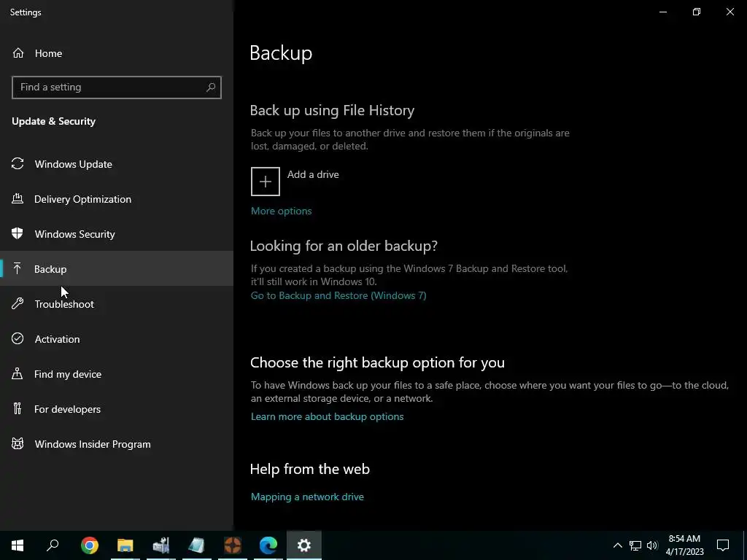Click the network icon in system tray
747x560 pixels.
(x=635, y=545)
